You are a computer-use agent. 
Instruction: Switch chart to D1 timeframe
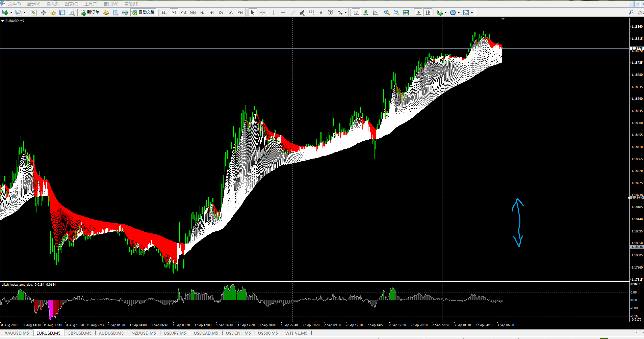click(221, 12)
